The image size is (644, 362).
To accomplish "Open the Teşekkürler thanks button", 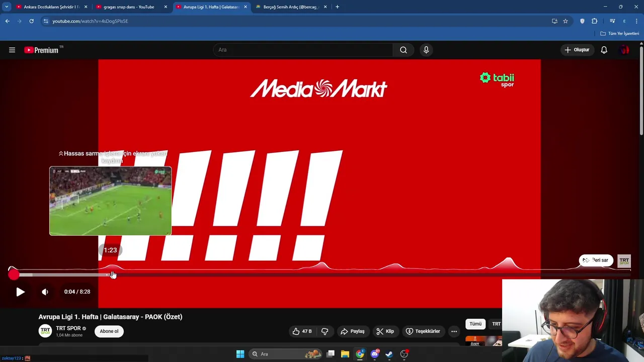I will pos(423,331).
